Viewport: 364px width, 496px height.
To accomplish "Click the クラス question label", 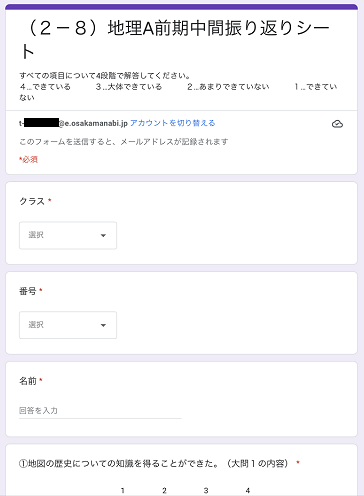I will (x=32, y=201).
